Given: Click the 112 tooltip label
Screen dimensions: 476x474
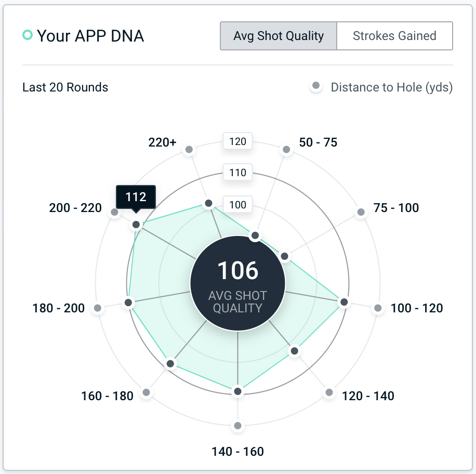Looking at the screenshot, I should point(136,197).
